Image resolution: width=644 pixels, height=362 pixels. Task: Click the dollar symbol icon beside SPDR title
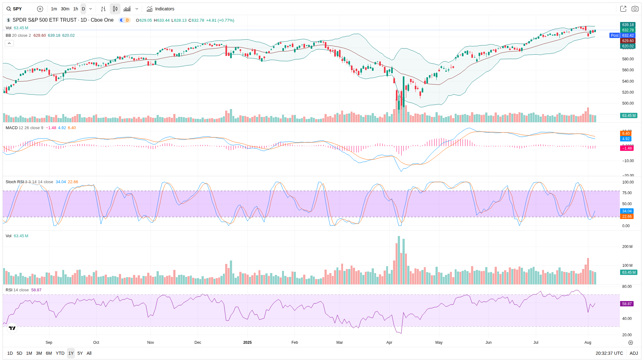pos(8,20)
